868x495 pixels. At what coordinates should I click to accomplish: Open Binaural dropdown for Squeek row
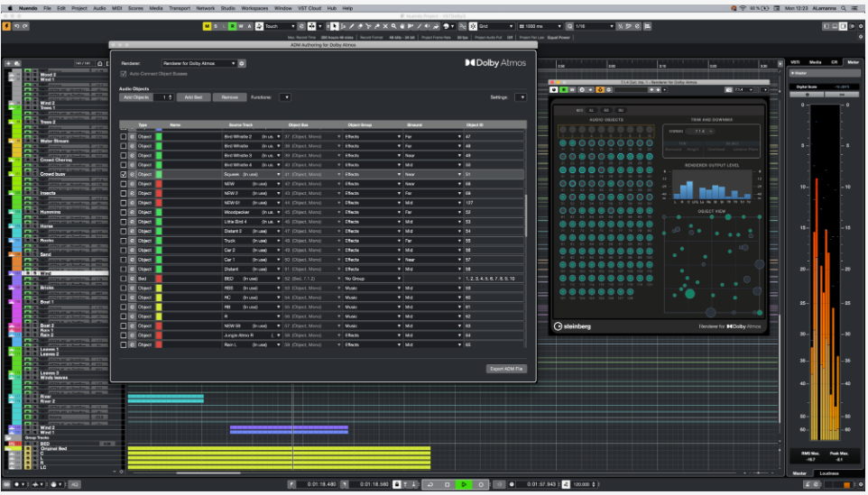(433, 174)
